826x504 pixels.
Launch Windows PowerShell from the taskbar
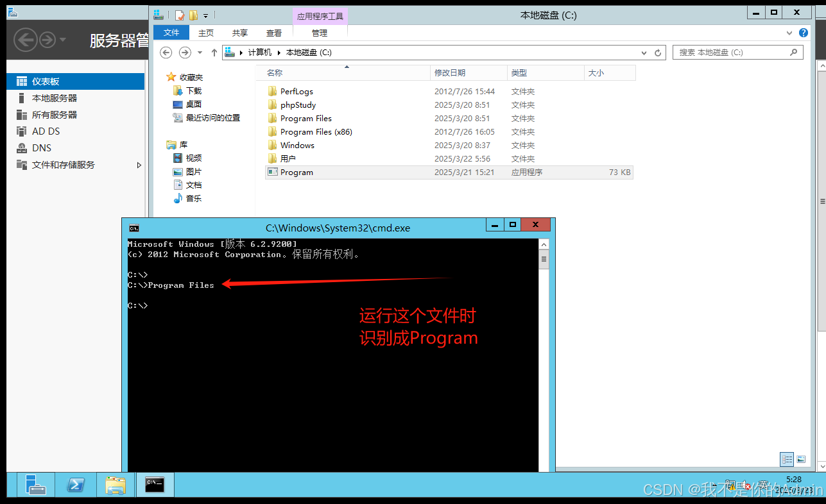coord(76,485)
